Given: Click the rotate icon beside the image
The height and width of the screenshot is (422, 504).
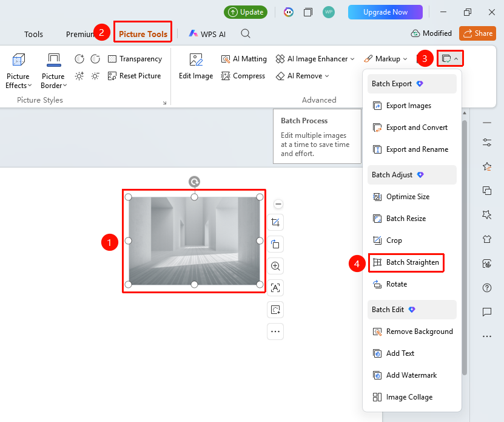Looking at the screenshot, I should [275, 244].
